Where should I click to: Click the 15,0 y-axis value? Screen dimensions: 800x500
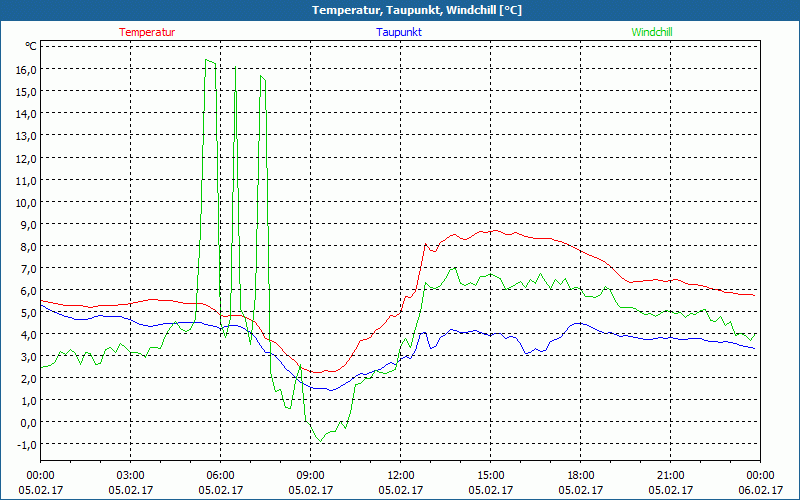coord(26,92)
